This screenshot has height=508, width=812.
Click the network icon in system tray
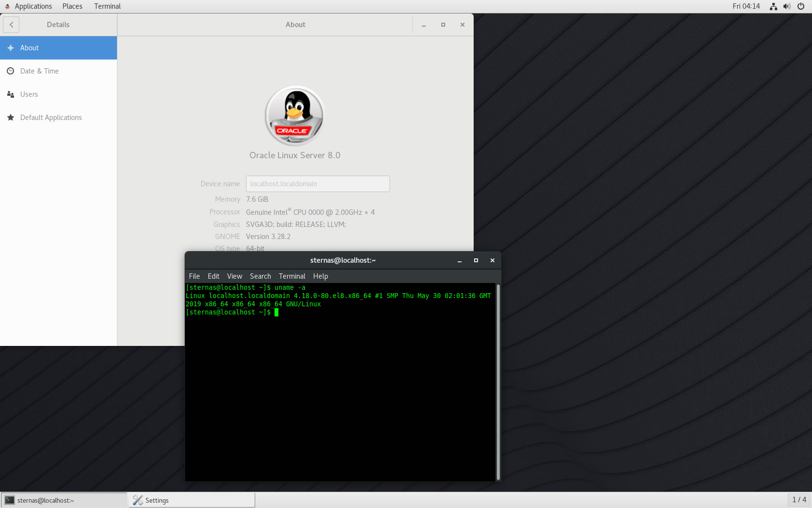pyautogui.click(x=773, y=6)
